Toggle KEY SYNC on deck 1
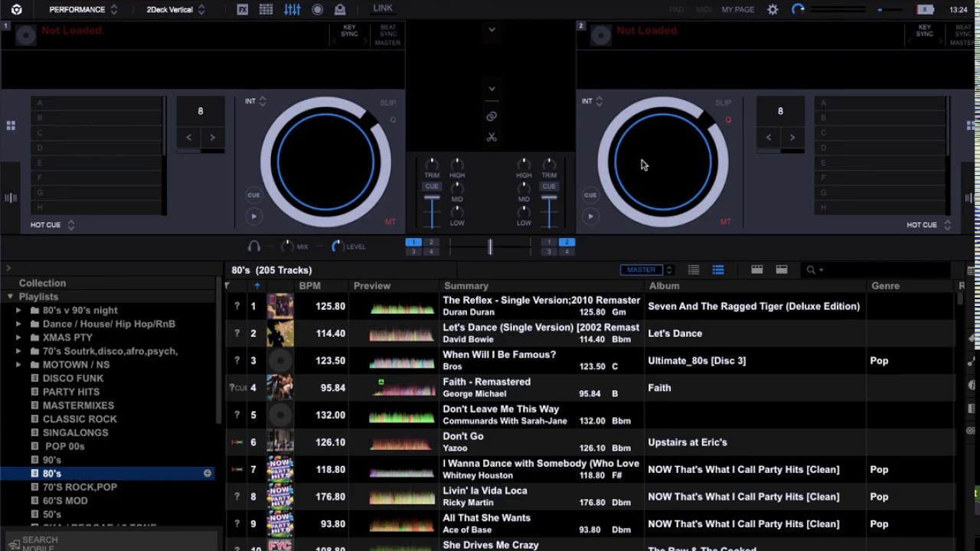This screenshot has width=980, height=551. pyautogui.click(x=349, y=31)
